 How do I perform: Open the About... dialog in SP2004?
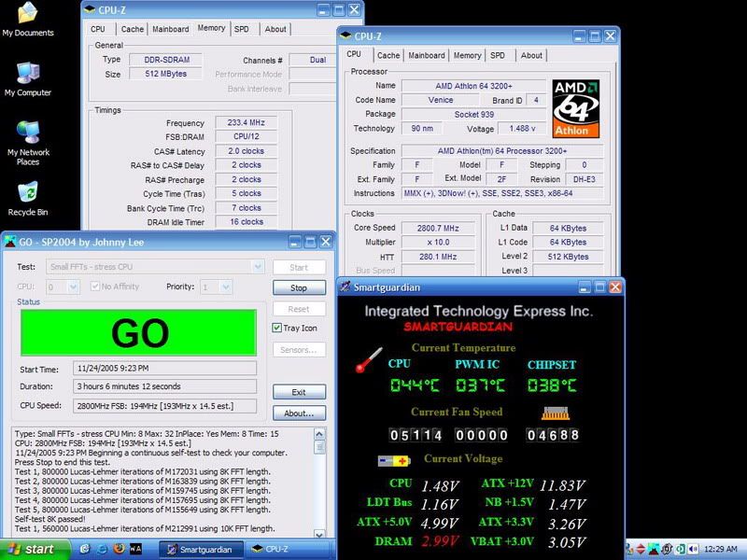pos(299,413)
